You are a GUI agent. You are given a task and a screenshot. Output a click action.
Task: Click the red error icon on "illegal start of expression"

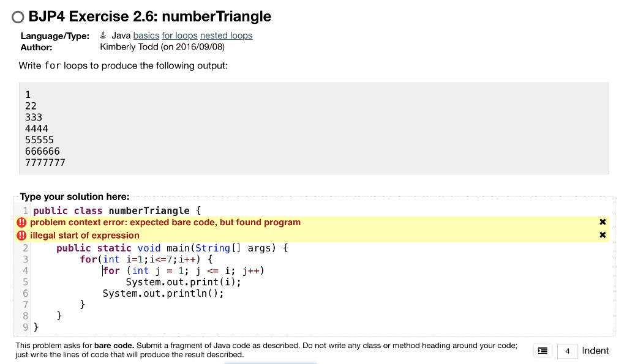(21, 235)
